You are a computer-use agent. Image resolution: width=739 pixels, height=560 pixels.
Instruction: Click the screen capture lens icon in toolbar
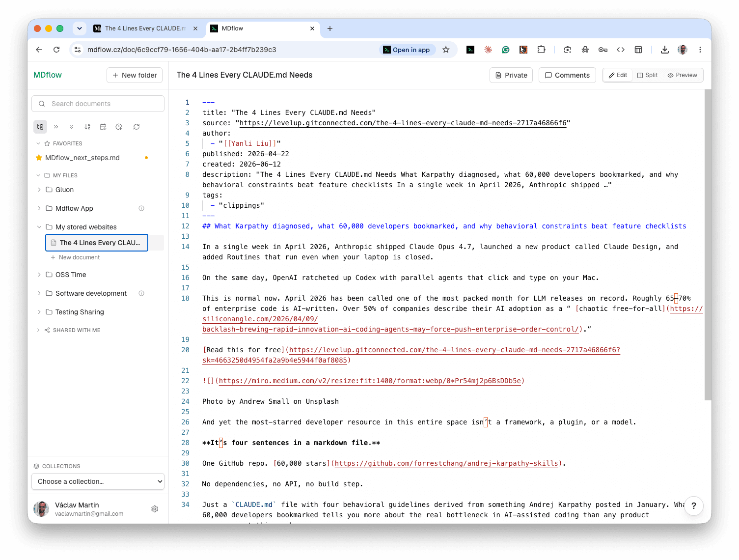click(568, 50)
